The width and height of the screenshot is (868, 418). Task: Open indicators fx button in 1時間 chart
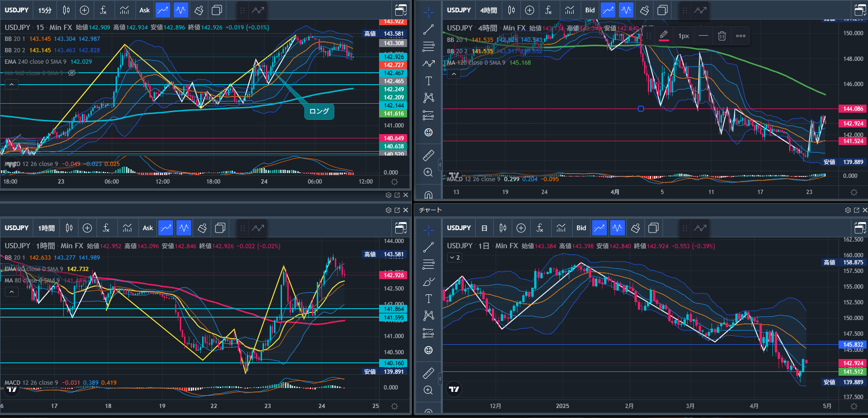click(106, 228)
